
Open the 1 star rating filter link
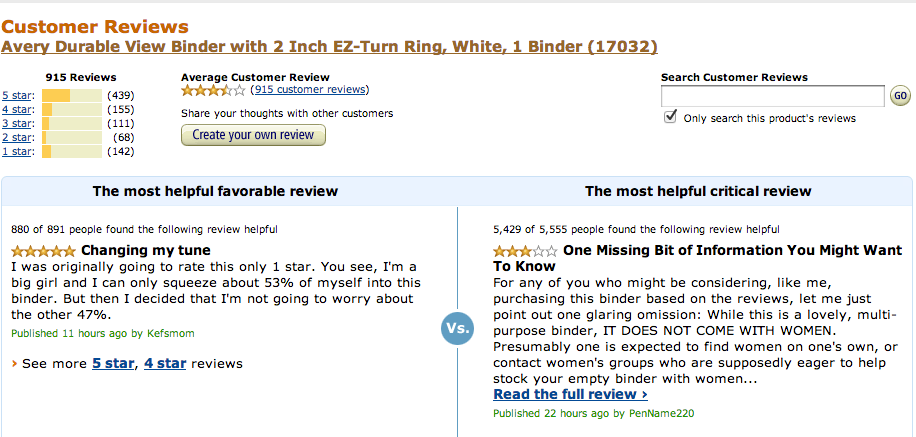pos(19,152)
